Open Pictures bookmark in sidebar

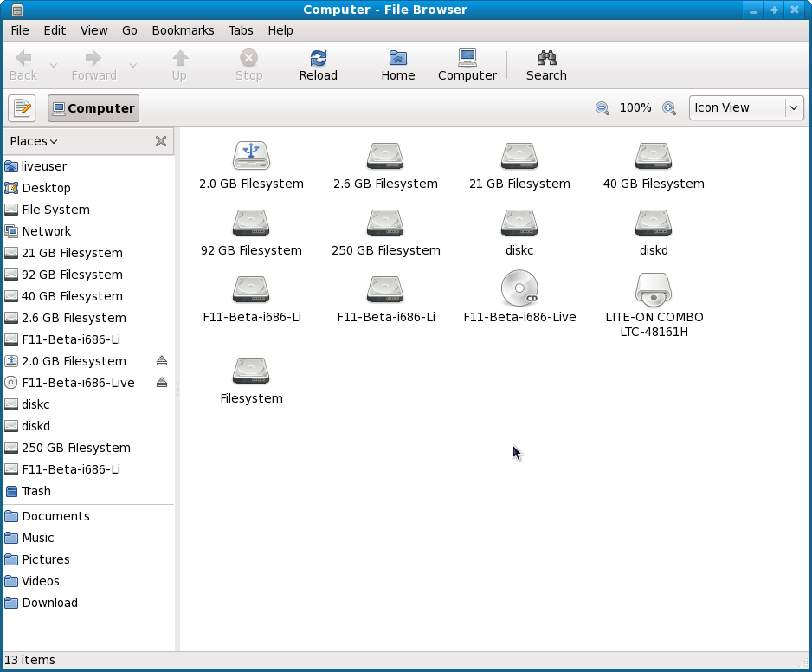[88, 559]
